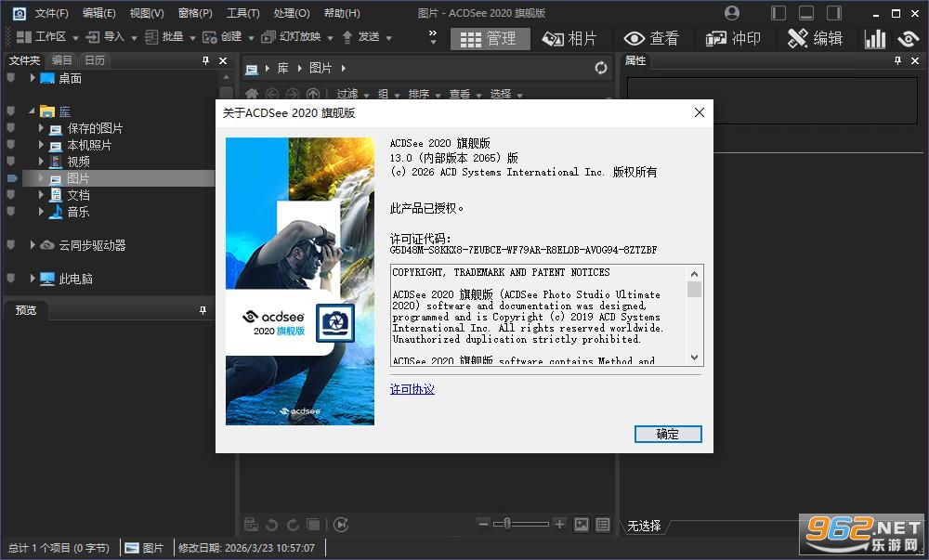This screenshot has width=929, height=560.
Task: Switch to 编辑 Edit mode
Action: [x=815, y=39]
